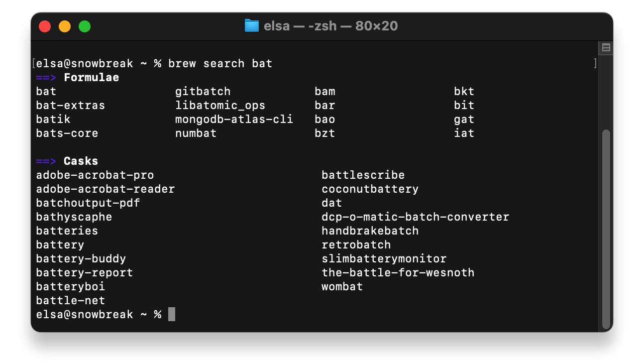Viewport: 644px width, 363px height.
Task: Click the green full-screen button
Action: point(85,26)
